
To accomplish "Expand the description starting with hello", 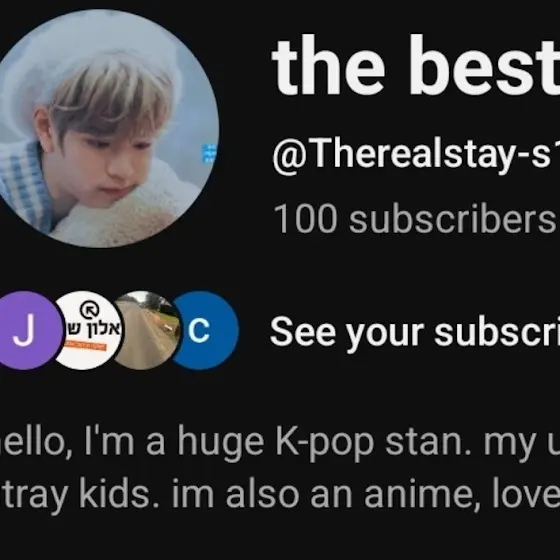I will point(280,469).
